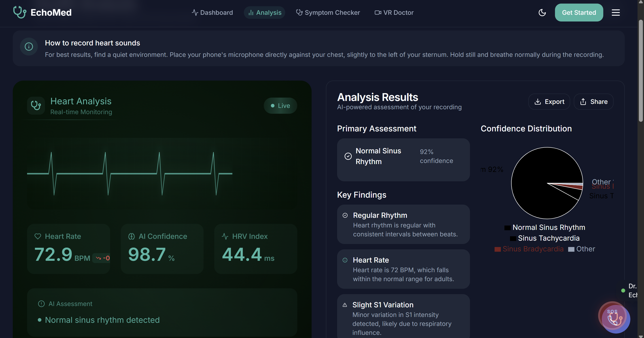This screenshot has width=644, height=338.
Task: Click the pulse icon beside HRV Index
Action: pyautogui.click(x=225, y=236)
